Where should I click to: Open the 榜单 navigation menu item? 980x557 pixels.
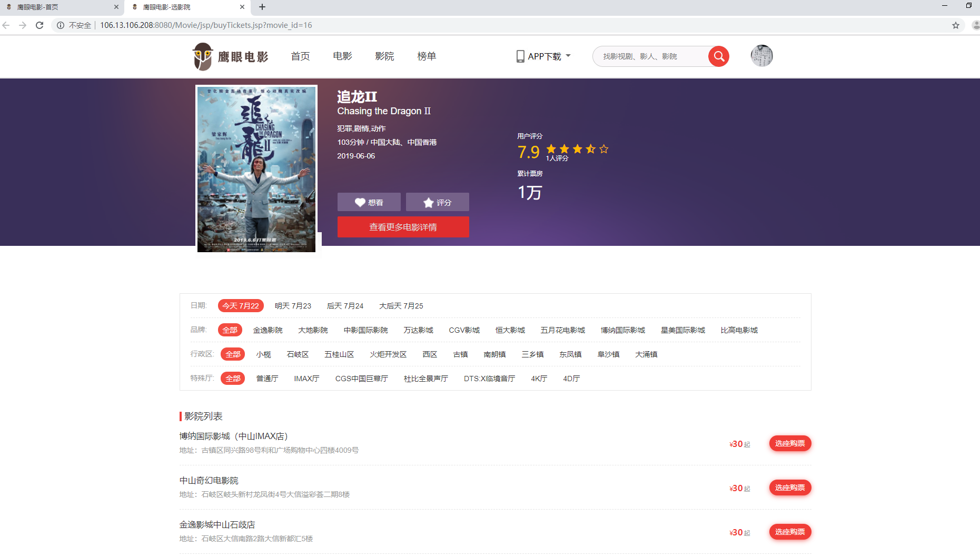tap(427, 56)
